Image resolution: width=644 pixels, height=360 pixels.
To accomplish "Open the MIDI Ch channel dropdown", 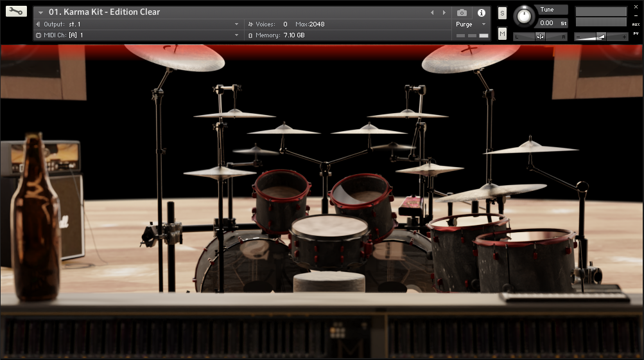I will click(236, 35).
